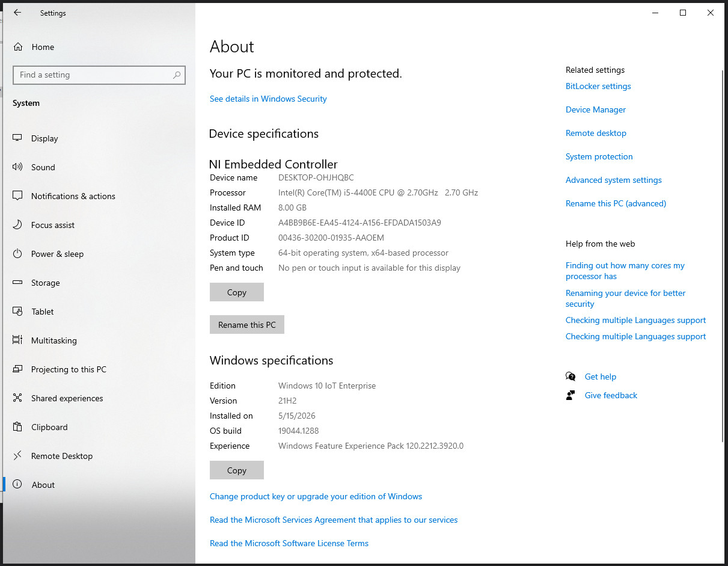Image resolution: width=728 pixels, height=566 pixels.
Task: Go to Display settings
Action: click(x=44, y=138)
